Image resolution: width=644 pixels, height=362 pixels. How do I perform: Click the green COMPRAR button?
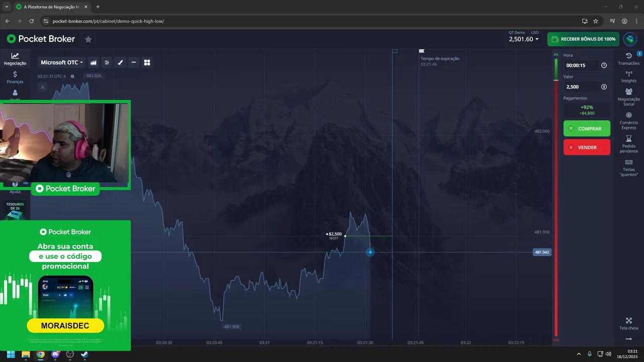coord(587,128)
